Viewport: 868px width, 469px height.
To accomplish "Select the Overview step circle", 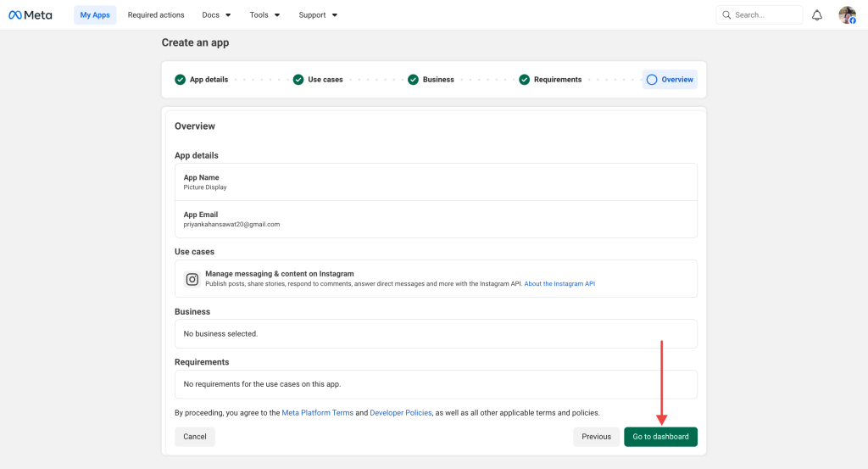I will pos(651,80).
